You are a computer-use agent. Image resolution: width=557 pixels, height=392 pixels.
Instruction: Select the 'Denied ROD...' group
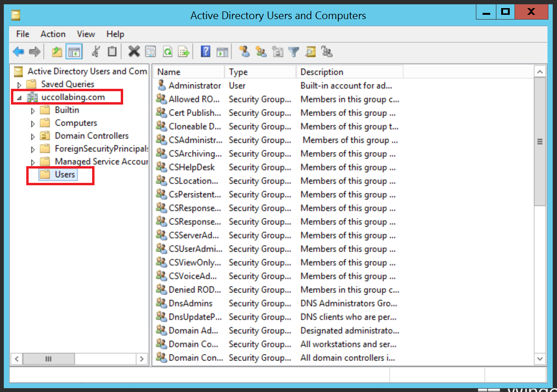pyautogui.click(x=279, y=290)
